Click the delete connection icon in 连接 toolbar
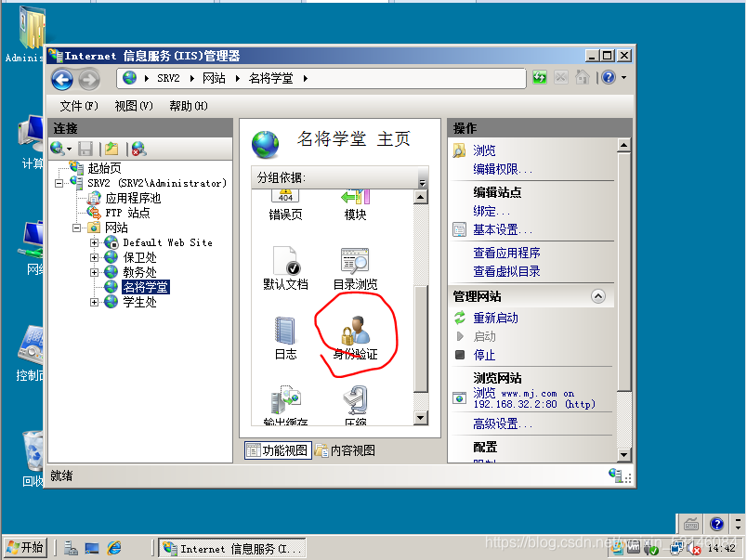This screenshot has width=747, height=560. [x=138, y=149]
